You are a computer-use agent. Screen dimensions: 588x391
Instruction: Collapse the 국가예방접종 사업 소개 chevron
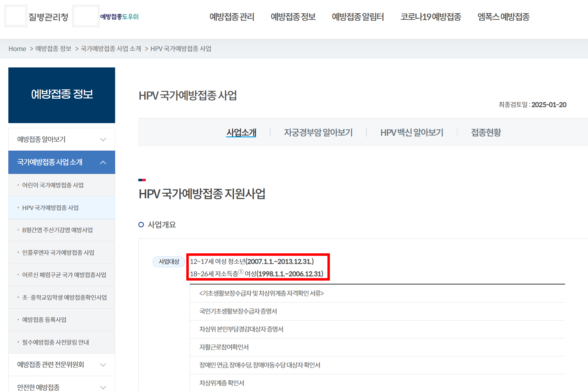103,162
